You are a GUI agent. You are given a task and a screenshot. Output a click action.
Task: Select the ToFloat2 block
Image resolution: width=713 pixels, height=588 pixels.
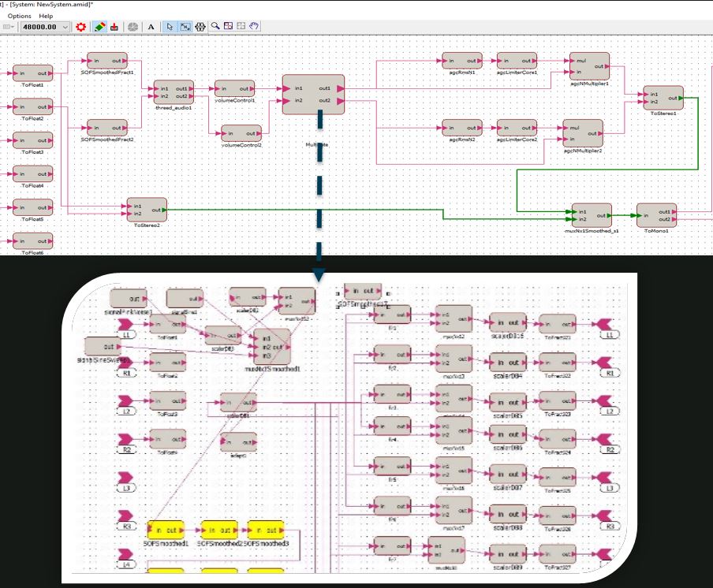[32, 106]
